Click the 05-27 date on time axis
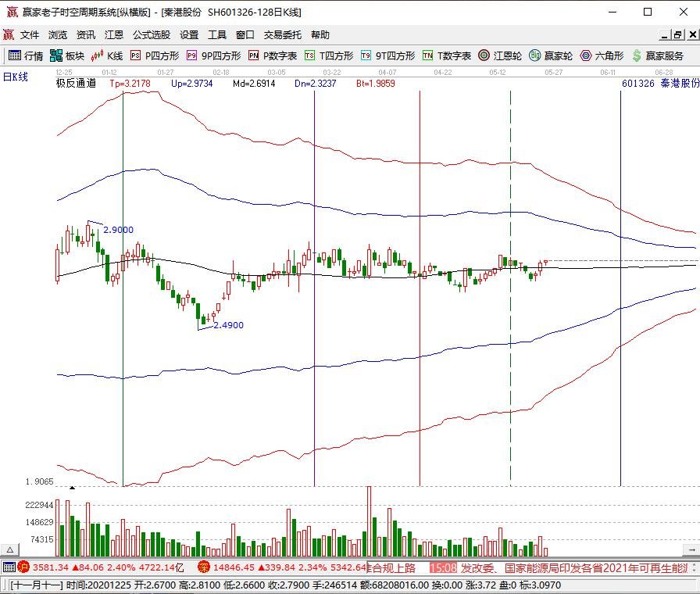700x594 pixels. tap(553, 73)
